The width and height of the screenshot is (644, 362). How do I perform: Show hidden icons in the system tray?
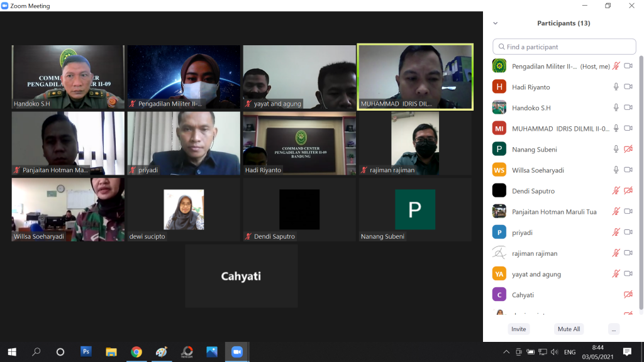pos(506,352)
